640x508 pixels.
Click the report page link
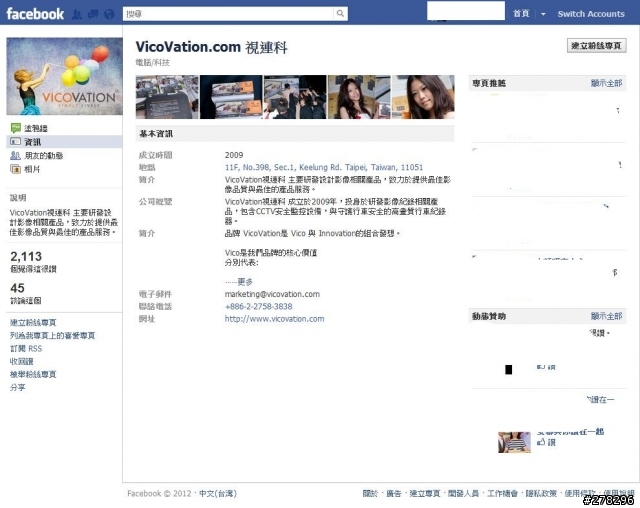click(33, 374)
